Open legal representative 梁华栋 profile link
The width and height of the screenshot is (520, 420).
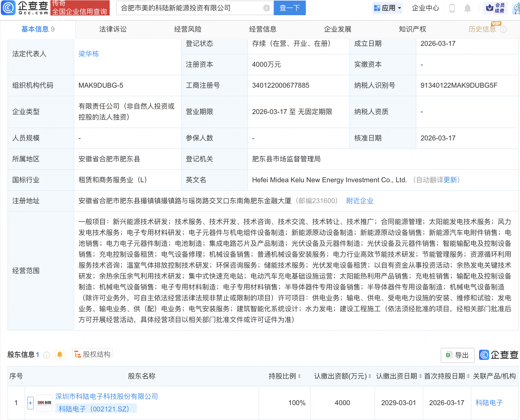(x=88, y=54)
